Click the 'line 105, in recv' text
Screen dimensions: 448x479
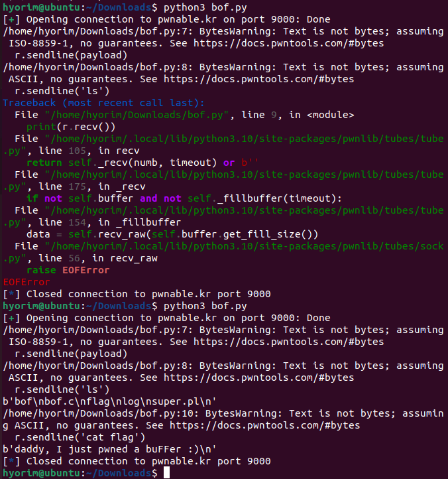tap(89, 151)
